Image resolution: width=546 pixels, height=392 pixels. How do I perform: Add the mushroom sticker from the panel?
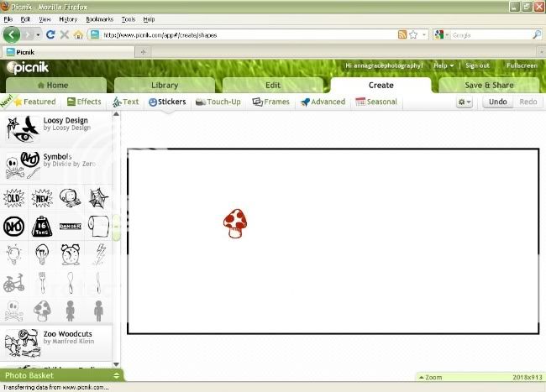[x=42, y=311]
